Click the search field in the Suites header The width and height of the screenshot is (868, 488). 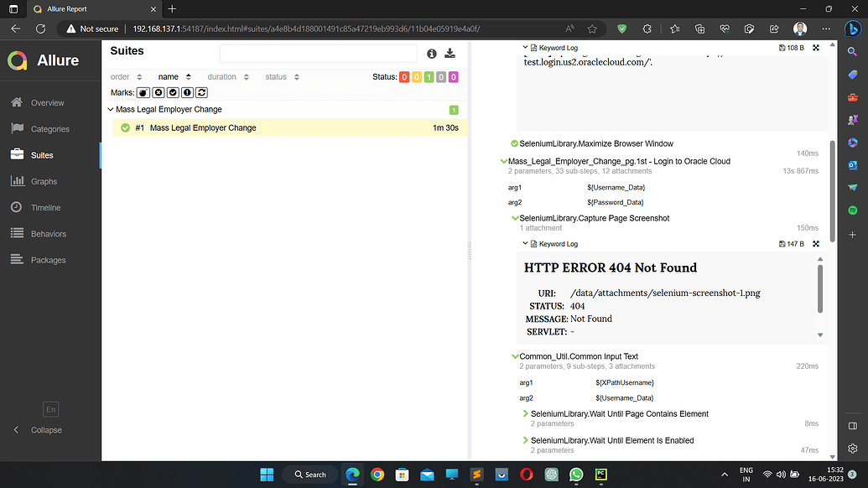319,53
